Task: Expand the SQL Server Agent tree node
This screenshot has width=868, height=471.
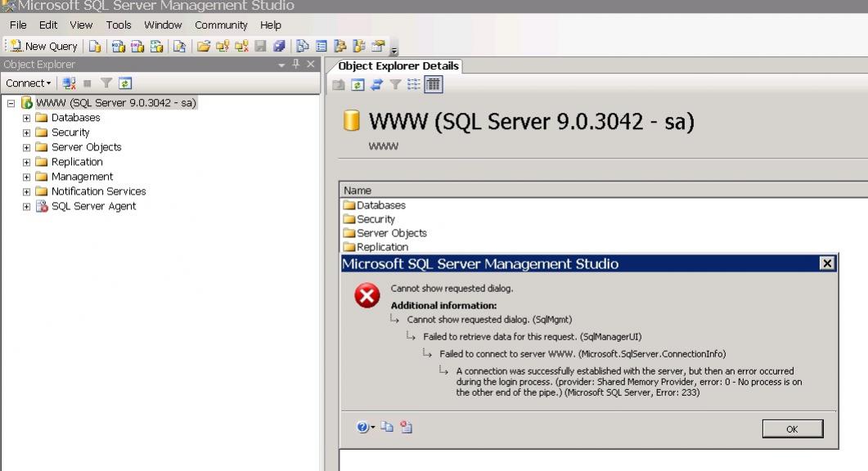Action: (x=26, y=206)
